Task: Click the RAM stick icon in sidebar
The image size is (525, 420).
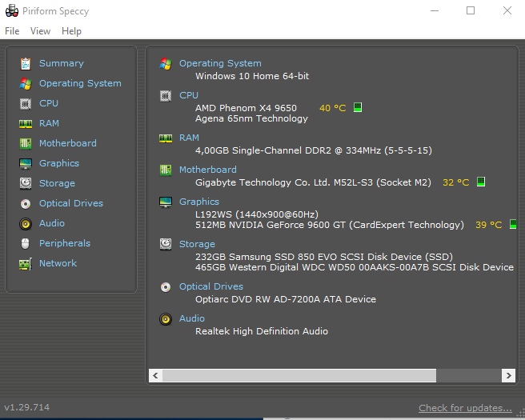Action: pos(26,124)
